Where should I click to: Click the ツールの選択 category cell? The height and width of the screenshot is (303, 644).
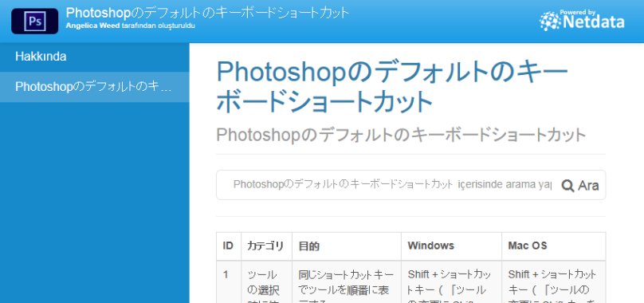[266, 282]
